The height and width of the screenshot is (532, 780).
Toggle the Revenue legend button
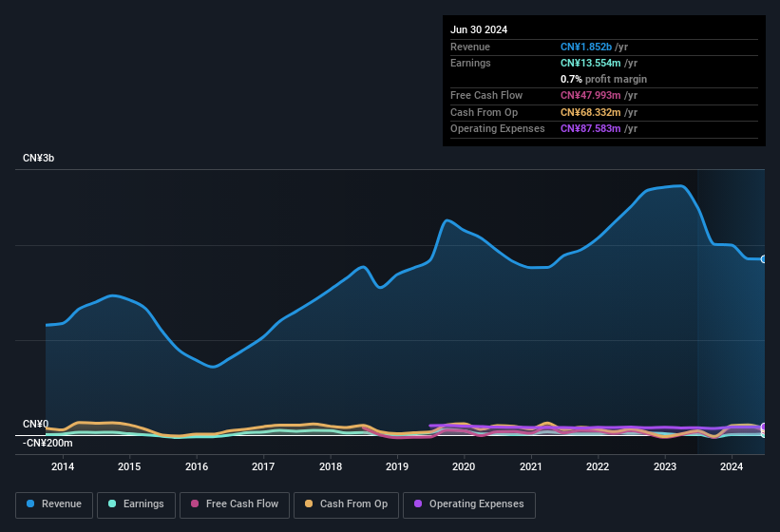54,504
